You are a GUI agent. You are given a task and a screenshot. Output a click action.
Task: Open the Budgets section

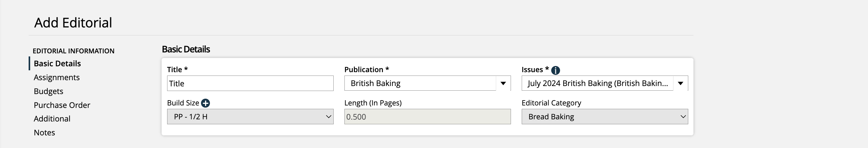(49, 91)
